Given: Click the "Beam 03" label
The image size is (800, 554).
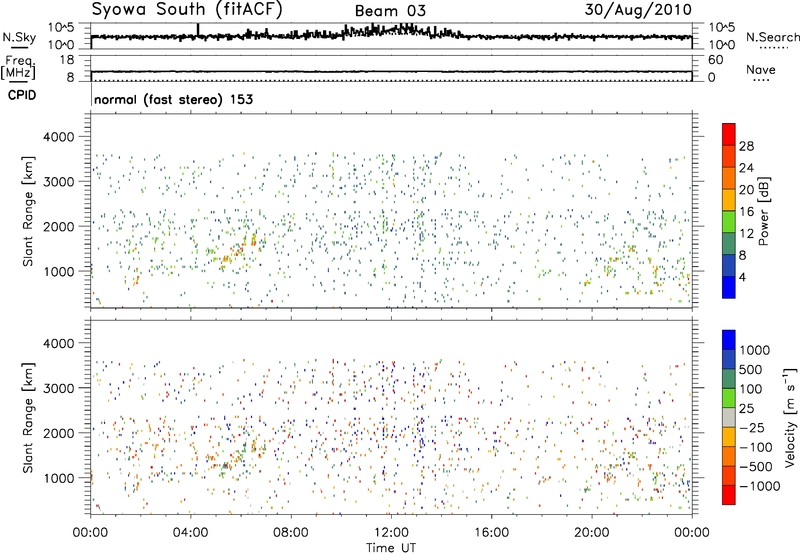Looking at the screenshot, I should (x=390, y=11).
